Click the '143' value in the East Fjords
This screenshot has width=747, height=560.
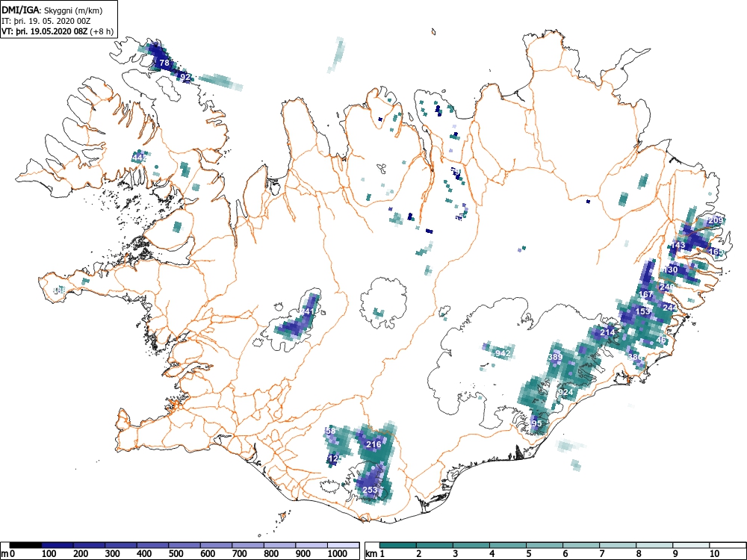[678, 245]
